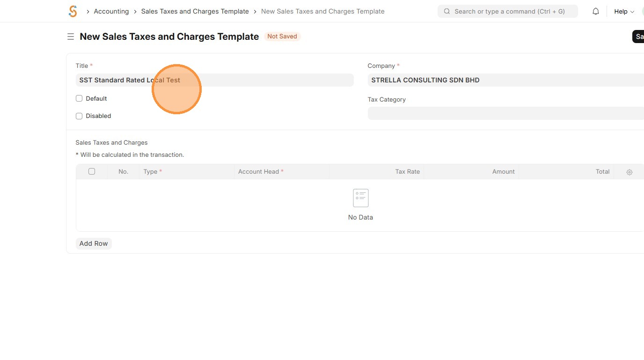Toggle the sidebar hamburger menu icon
Screen dimensions: 644x360
(x=71, y=37)
